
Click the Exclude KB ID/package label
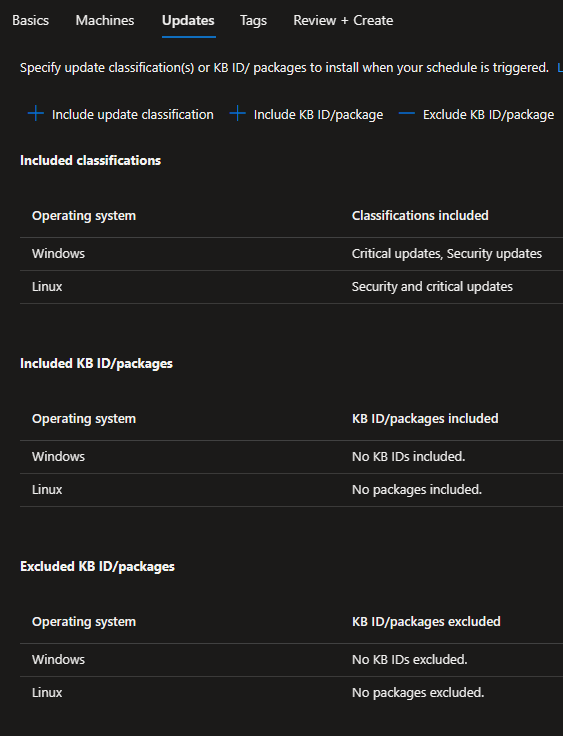coord(488,115)
